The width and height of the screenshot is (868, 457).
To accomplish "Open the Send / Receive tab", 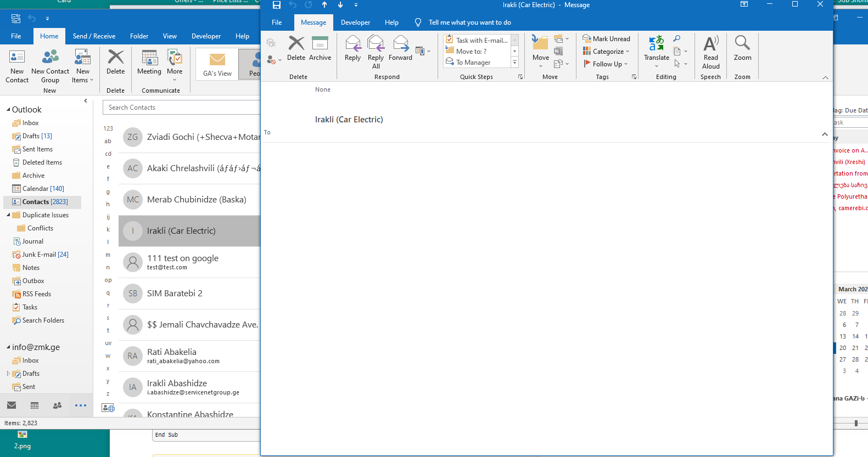I will click(x=94, y=36).
